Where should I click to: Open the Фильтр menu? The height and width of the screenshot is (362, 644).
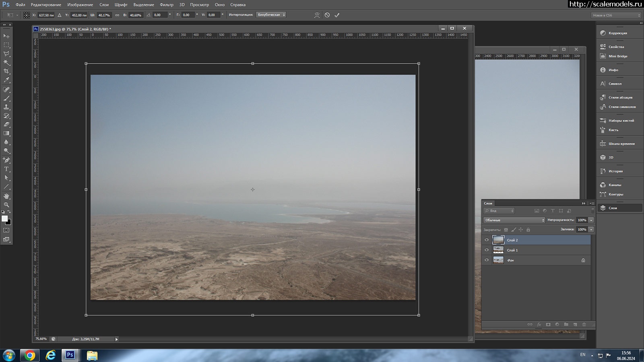click(x=167, y=5)
